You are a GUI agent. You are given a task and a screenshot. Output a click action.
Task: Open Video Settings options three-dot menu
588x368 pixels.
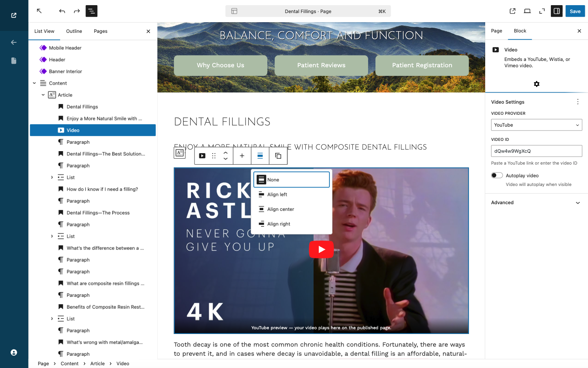point(578,102)
